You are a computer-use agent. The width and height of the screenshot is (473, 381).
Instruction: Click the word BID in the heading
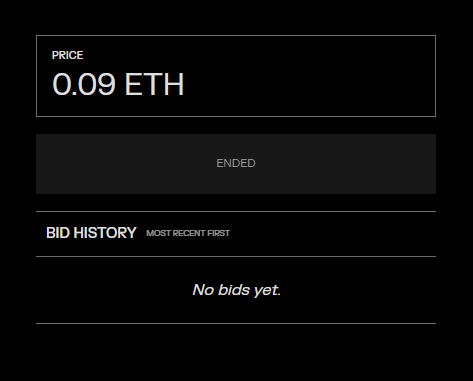coord(58,233)
